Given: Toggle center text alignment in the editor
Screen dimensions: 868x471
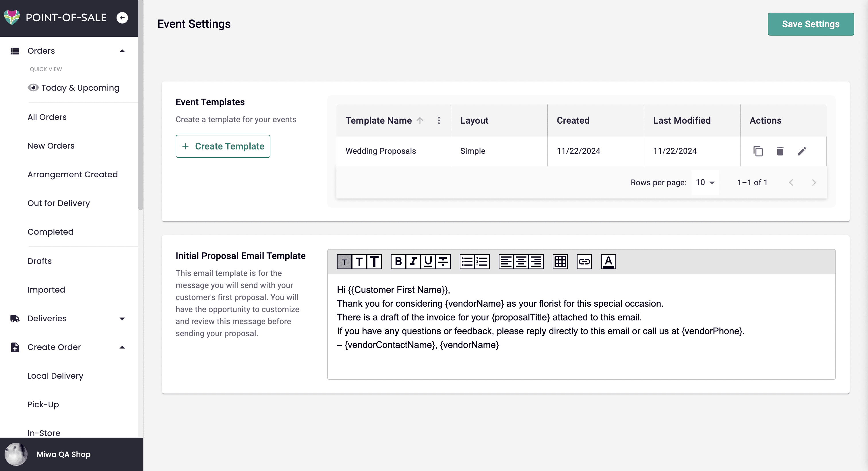Looking at the screenshot, I should coord(521,262).
